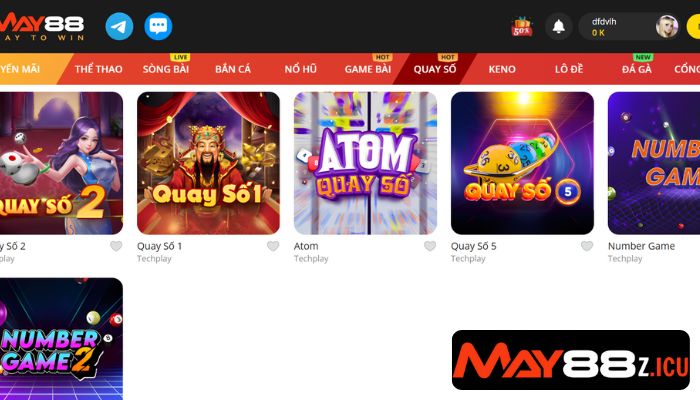Go to the BẮN CÁ tab
The image size is (700, 400).
click(x=233, y=69)
